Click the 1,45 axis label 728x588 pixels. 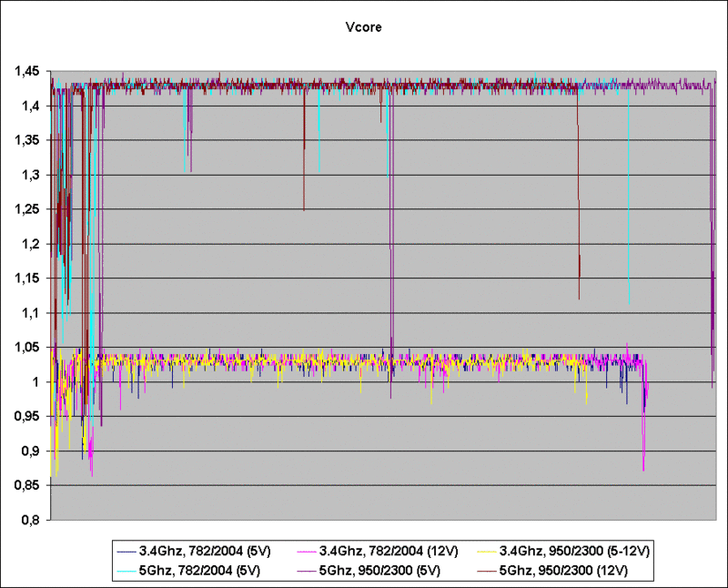pos(27,72)
